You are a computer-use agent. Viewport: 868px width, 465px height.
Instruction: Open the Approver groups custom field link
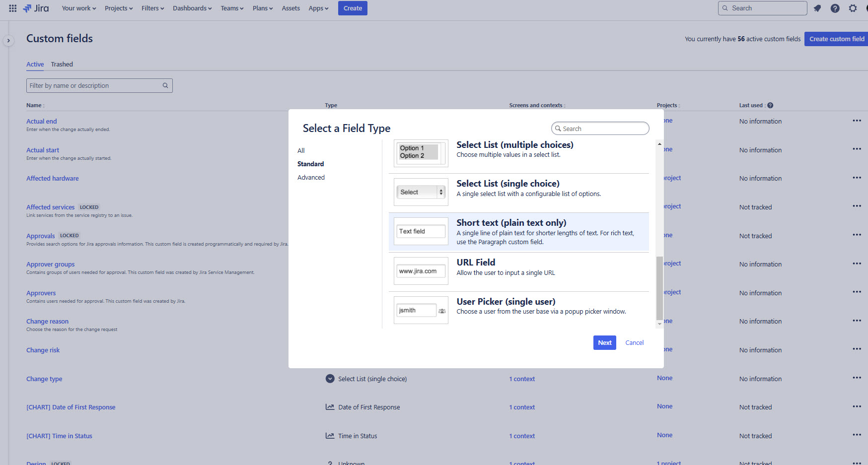50,264
